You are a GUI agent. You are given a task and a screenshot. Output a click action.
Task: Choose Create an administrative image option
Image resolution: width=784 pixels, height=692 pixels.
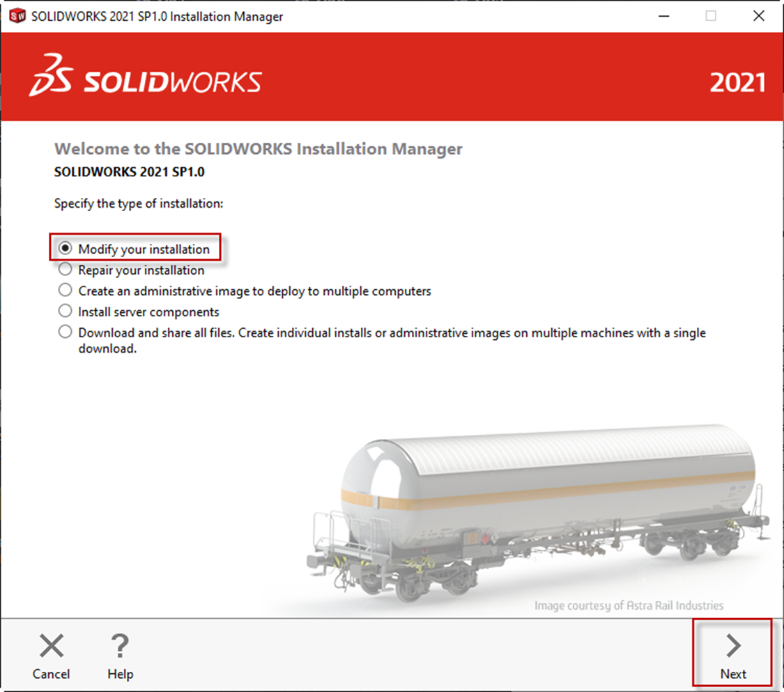click(65, 290)
